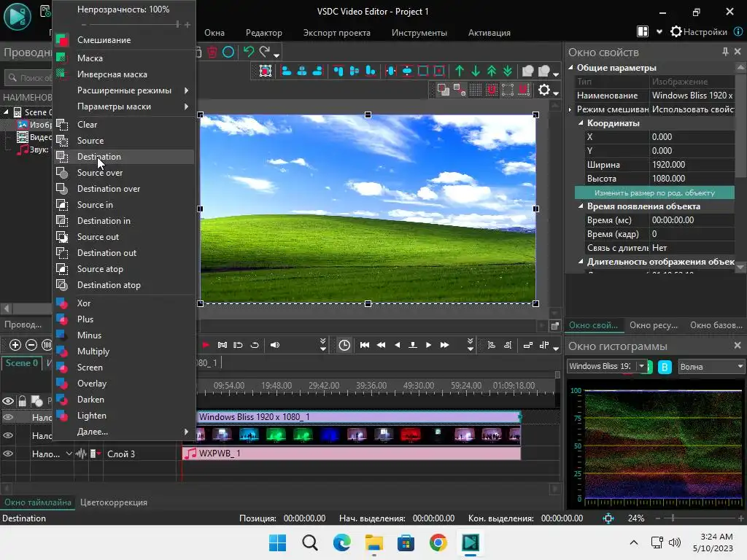This screenshot has height=560, width=747.
Task: Click the play forward triangle button
Action: pyautogui.click(x=428, y=345)
